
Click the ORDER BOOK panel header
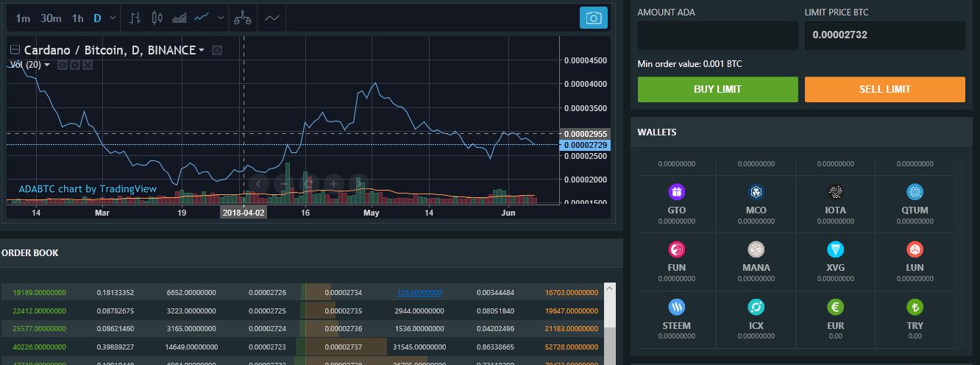tap(310, 252)
